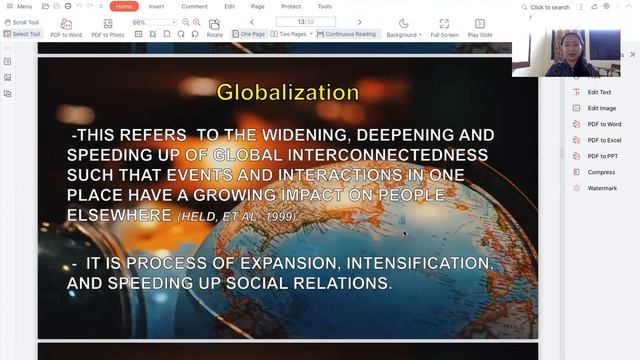640x360 pixels.
Task: Click the Globalization slide title text
Action: (288, 92)
